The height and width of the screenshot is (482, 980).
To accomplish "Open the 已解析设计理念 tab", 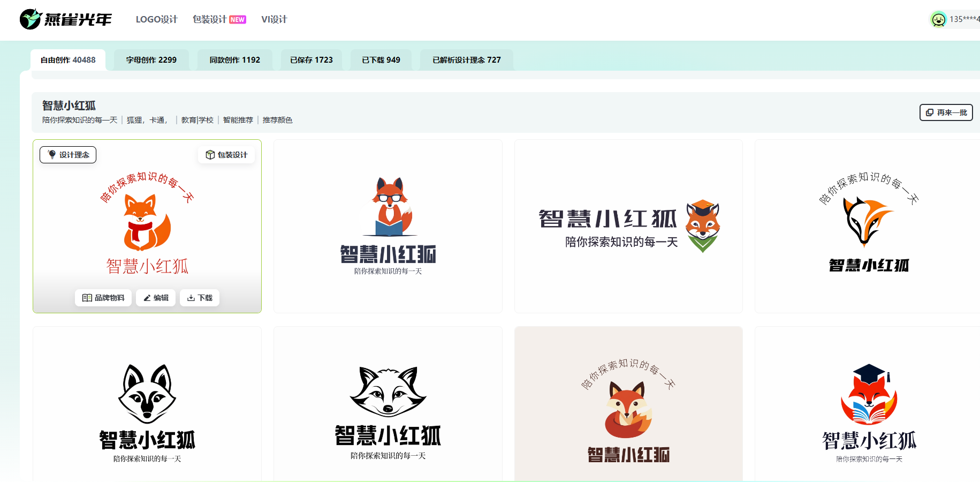I will [x=466, y=60].
